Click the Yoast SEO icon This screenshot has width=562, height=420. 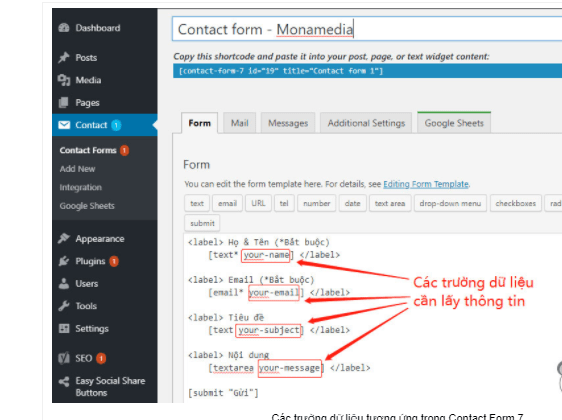point(64,358)
